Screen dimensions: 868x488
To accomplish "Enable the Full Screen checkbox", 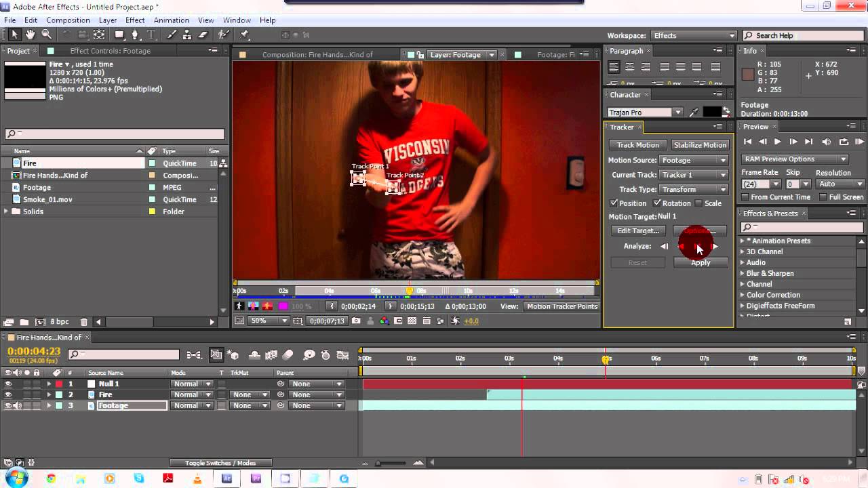I will pyautogui.click(x=823, y=197).
